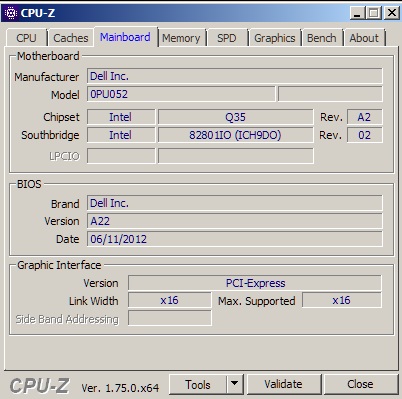This screenshot has height=399, width=402.
Task: Click the CPU-Z title bar icon
Action: 11,13
